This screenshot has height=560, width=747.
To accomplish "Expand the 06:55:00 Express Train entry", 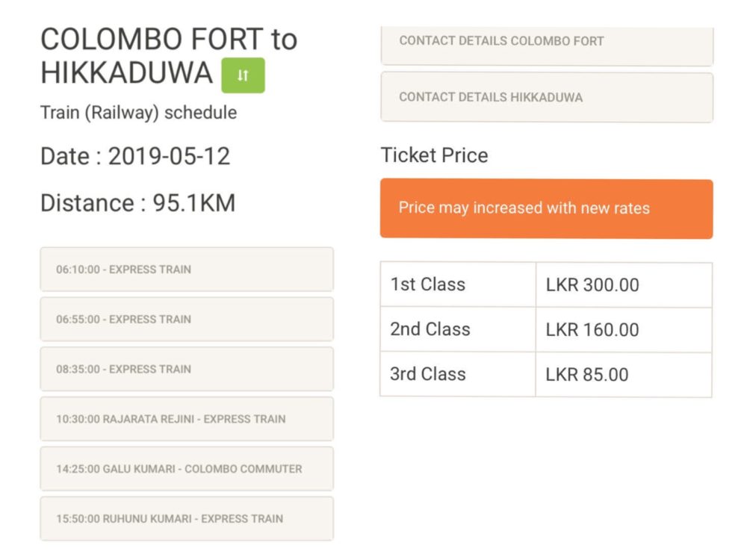I will tap(187, 320).
